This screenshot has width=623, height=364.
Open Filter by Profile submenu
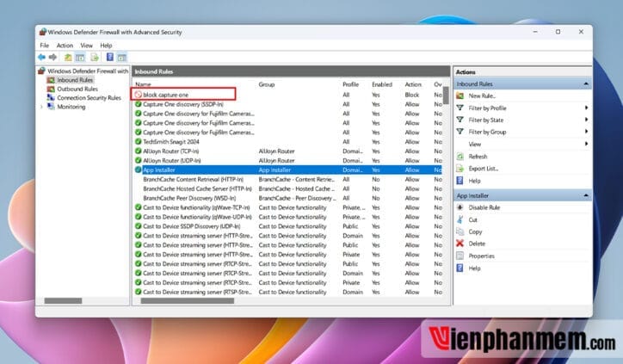tap(487, 108)
